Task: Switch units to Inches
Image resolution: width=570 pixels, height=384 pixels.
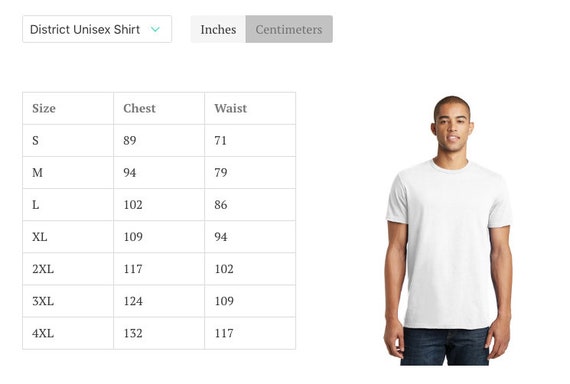Action: (218, 29)
